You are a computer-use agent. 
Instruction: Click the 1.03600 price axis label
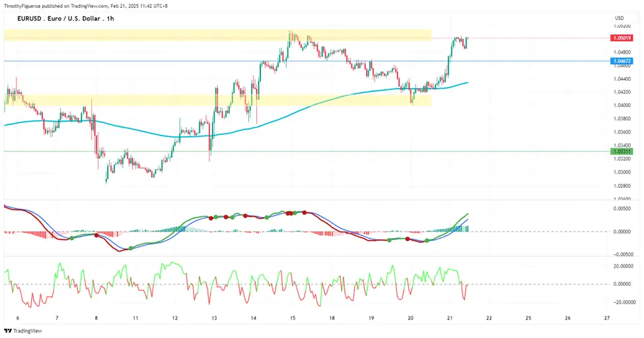[622, 132]
